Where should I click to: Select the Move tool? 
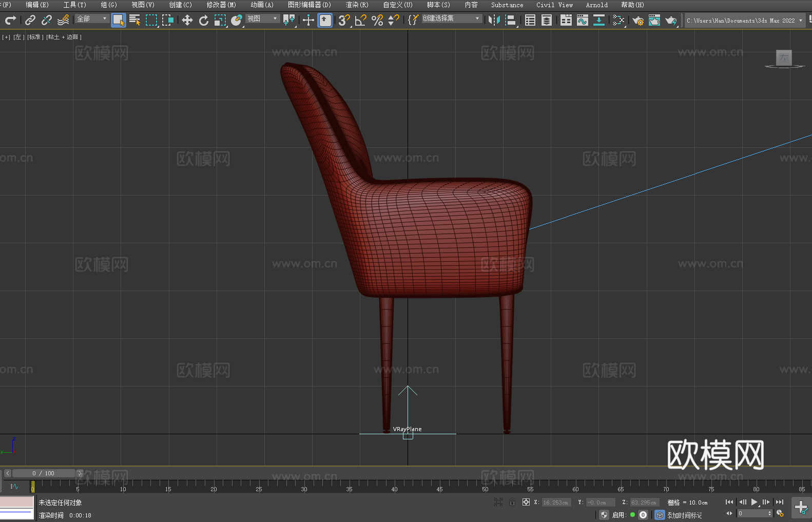tap(187, 20)
